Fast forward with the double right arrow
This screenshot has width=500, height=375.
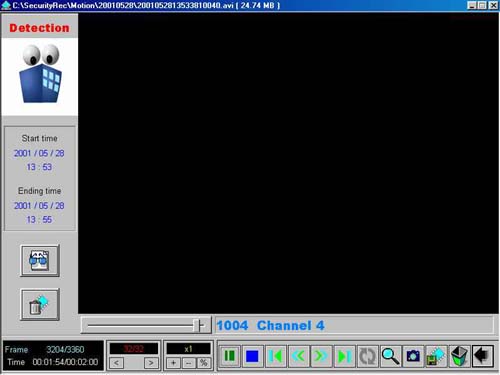(321, 356)
